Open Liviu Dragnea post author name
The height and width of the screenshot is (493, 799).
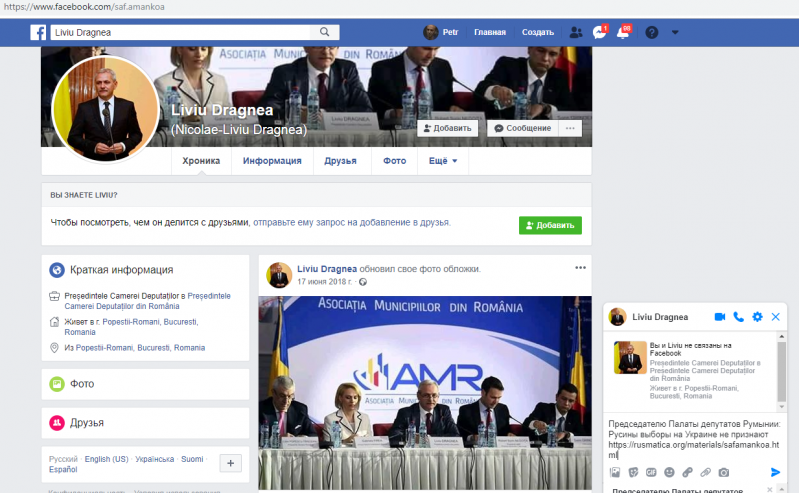pos(327,269)
